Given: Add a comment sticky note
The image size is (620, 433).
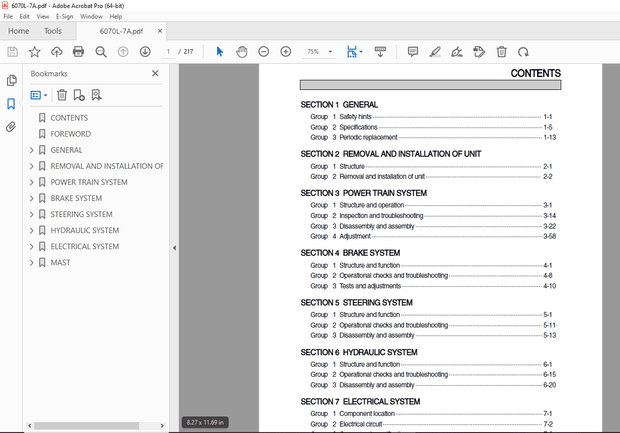Looking at the screenshot, I should (413, 52).
